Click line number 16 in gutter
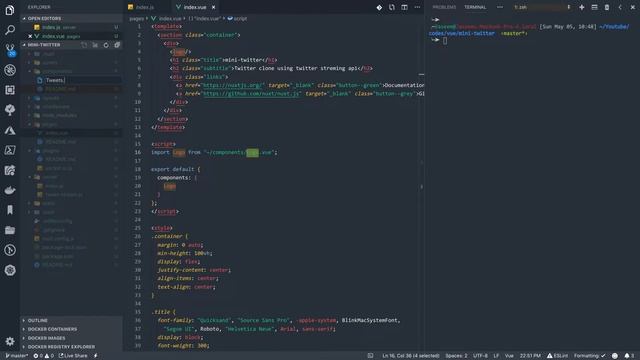The height and width of the screenshot is (360, 640). [x=138, y=153]
